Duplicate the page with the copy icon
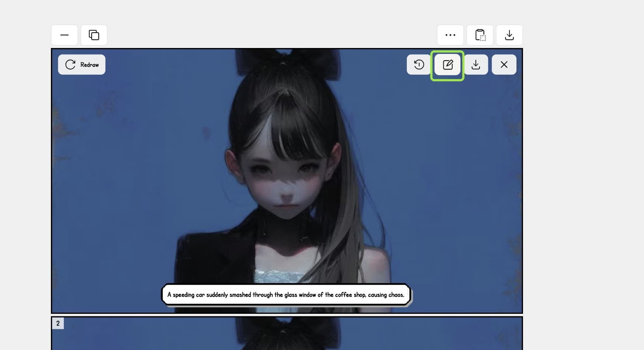The width and height of the screenshot is (644, 350). coord(94,35)
